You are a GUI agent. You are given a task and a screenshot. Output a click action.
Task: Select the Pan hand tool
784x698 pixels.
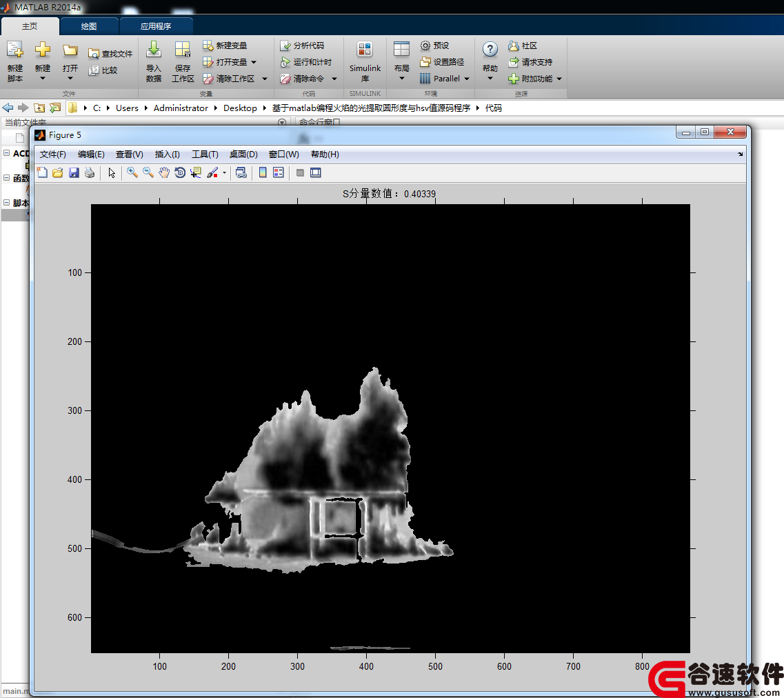164,172
